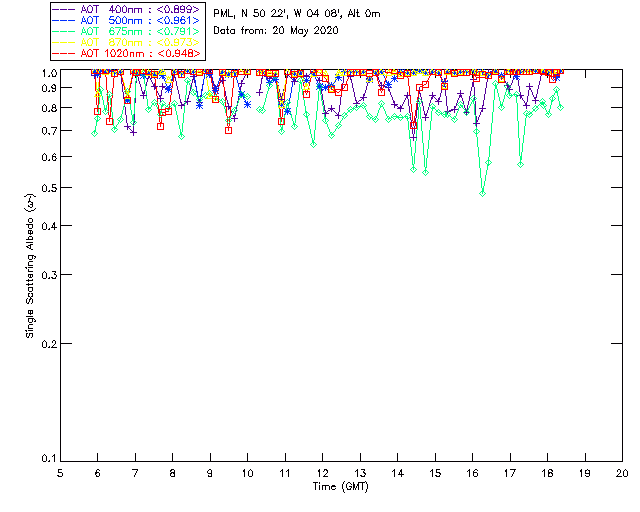Click the y-axis tick label 0.1
640x512 pixels.
click(x=48, y=459)
